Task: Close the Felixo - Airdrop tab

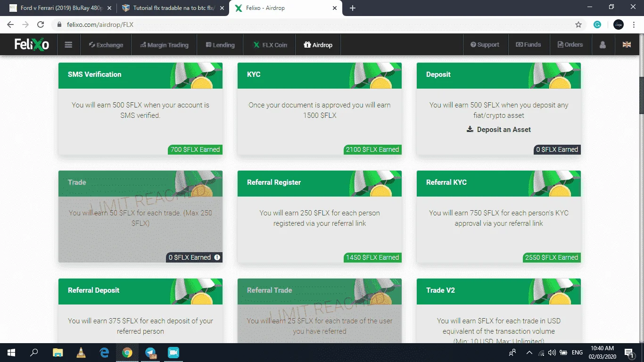Action: [x=335, y=8]
